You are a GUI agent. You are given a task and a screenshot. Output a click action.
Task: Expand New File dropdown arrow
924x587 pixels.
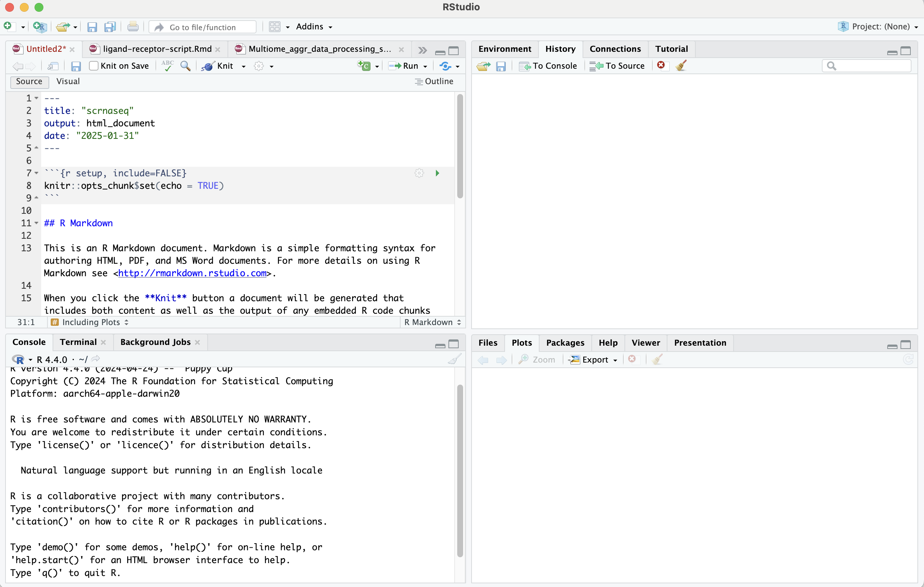coord(23,27)
